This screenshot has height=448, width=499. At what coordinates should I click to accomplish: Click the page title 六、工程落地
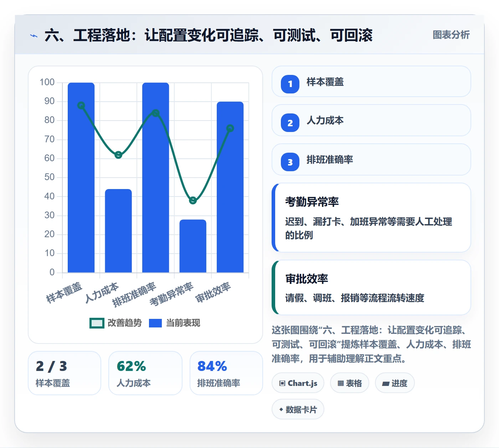coord(209,35)
